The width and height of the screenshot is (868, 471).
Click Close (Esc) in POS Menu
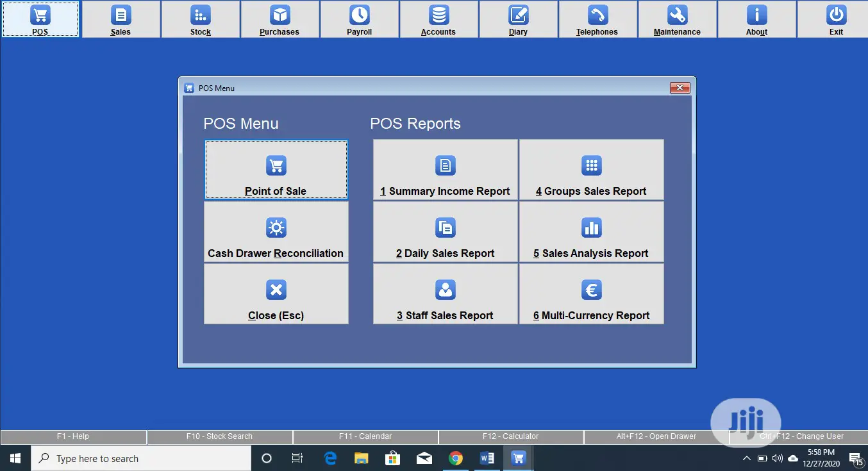click(x=276, y=294)
